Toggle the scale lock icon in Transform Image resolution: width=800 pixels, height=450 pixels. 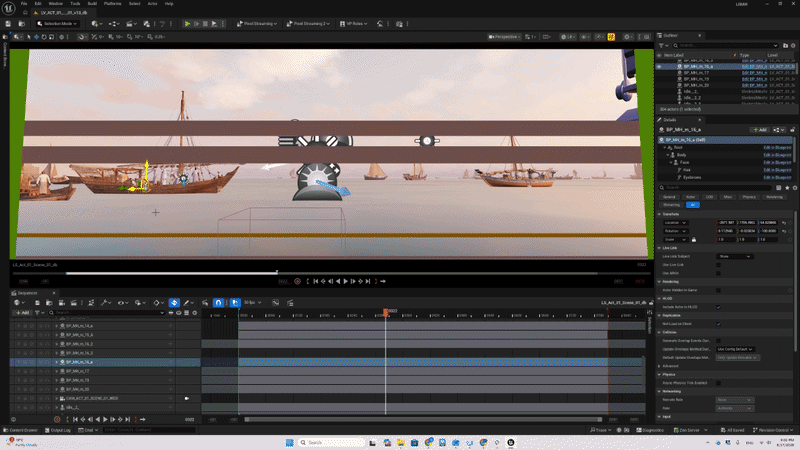pyautogui.click(x=693, y=239)
